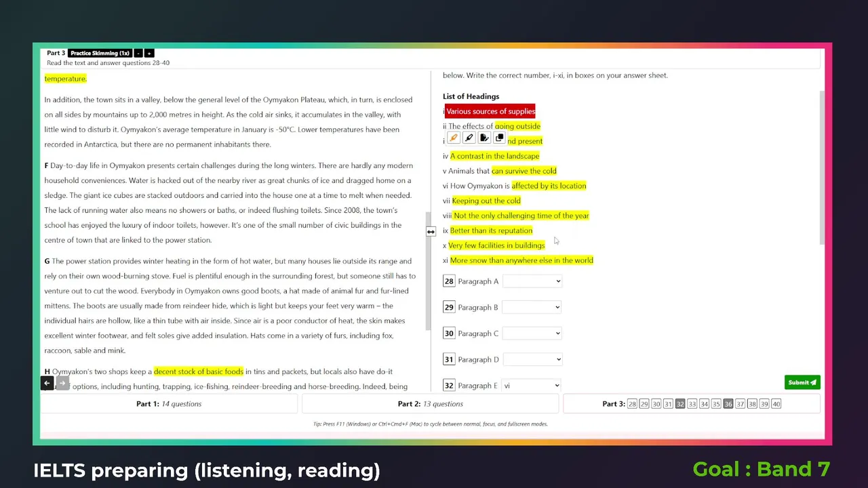Screen dimensions: 868x488
Task: Open Paragraph A answer dropdown
Action: click(532, 281)
